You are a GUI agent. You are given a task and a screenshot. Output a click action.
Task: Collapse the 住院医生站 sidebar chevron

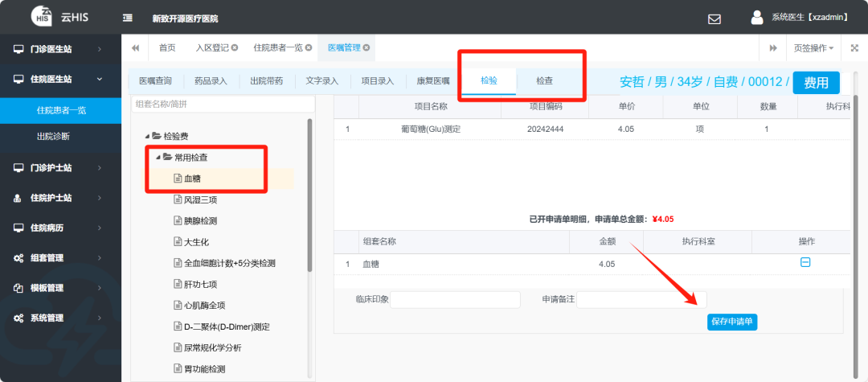(x=100, y=79)
